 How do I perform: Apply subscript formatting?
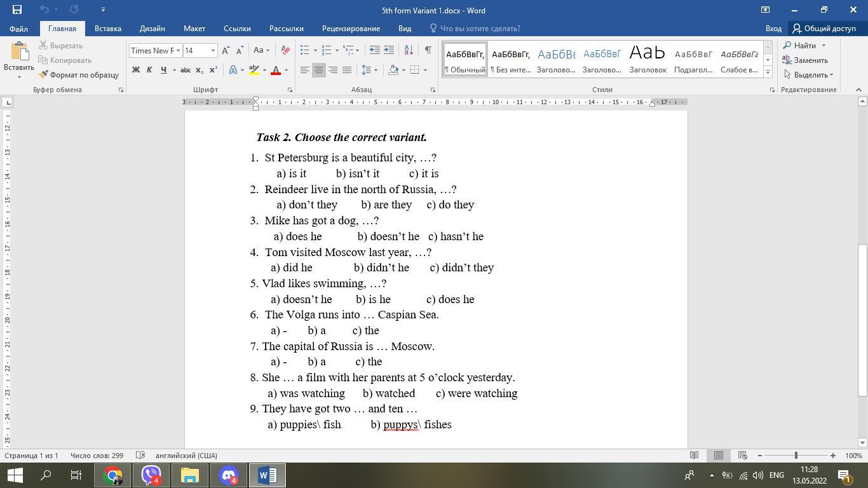coord(200,70)
